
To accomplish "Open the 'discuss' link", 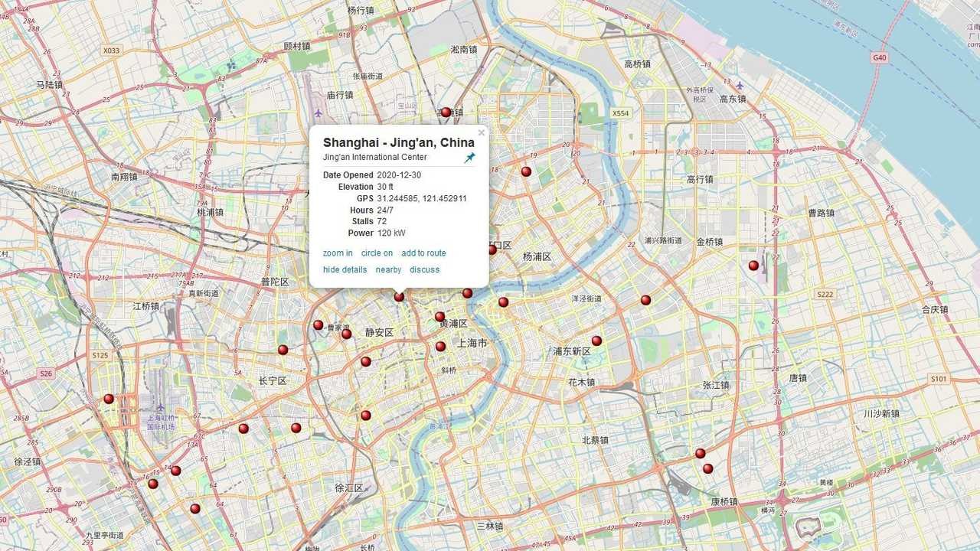I will pyautogui.click(x=424, y=269).
